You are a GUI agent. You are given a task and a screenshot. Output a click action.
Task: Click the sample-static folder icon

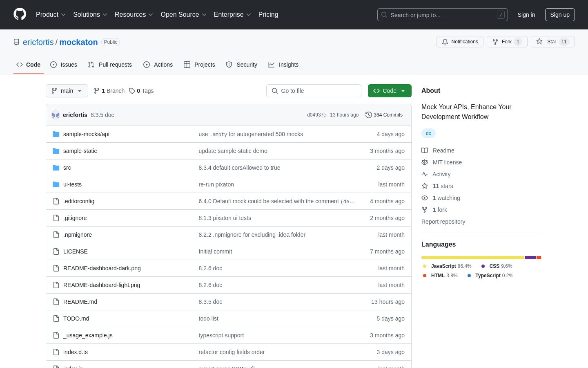click(56, 151)
